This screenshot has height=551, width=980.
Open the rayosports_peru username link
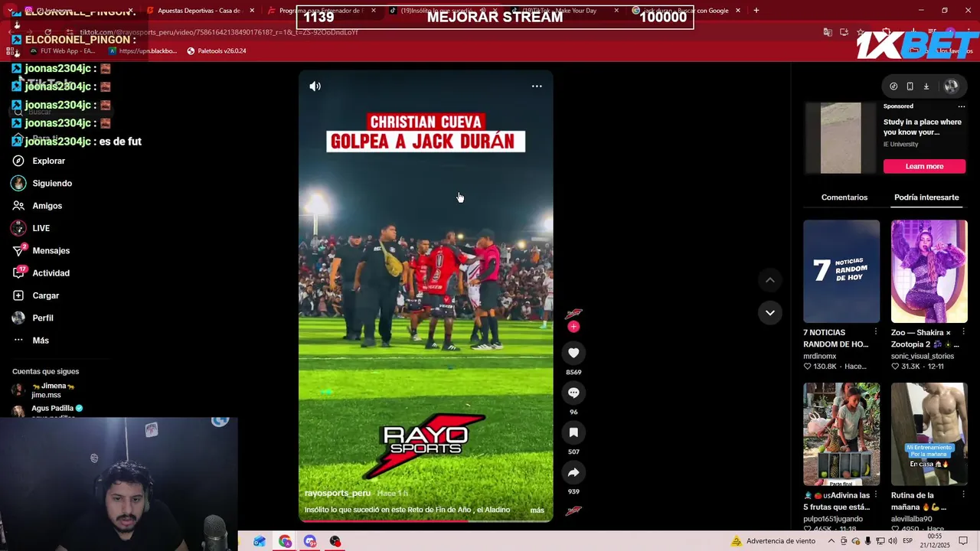click(x=338, y=494)
